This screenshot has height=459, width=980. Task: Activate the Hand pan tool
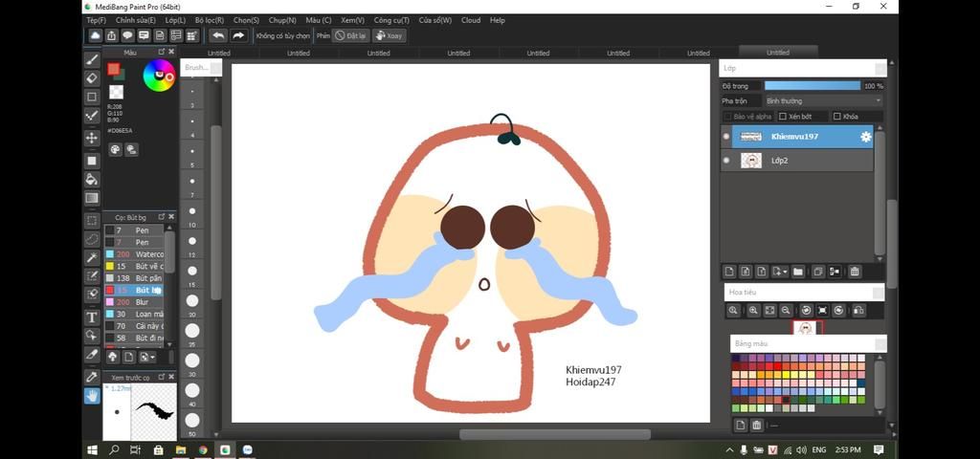92,395
